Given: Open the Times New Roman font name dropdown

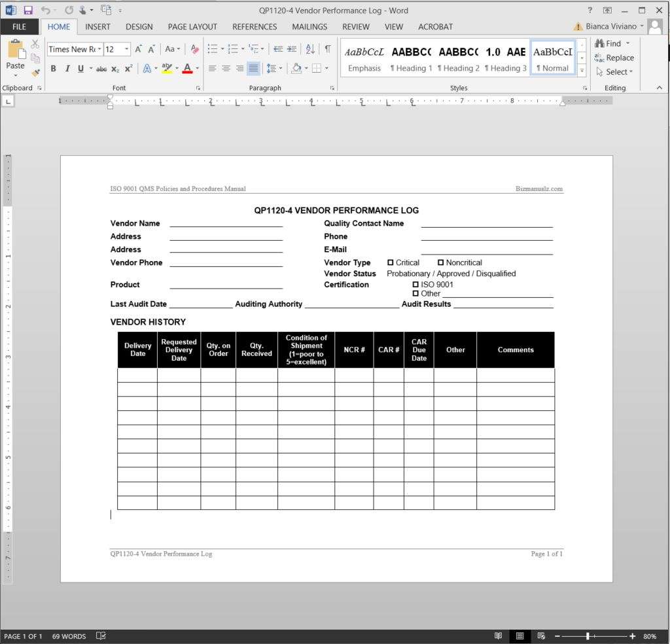Looking at the screenshot, I should point(99,49).
